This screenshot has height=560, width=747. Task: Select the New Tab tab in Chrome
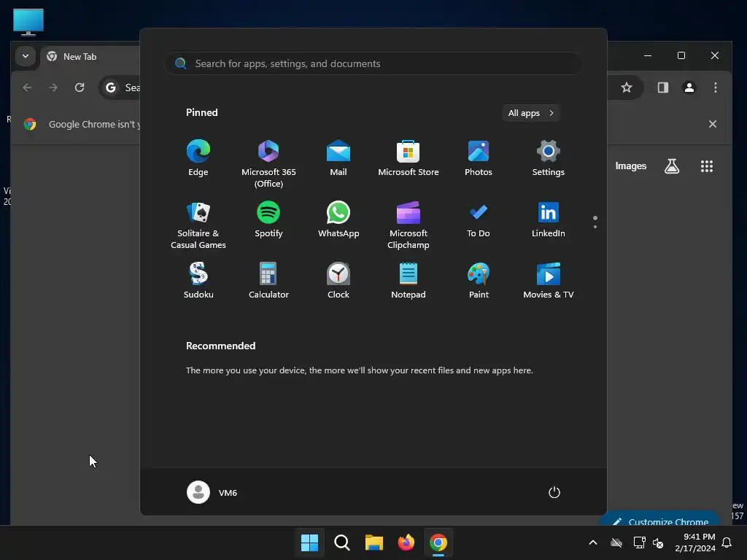pos(90,57)
